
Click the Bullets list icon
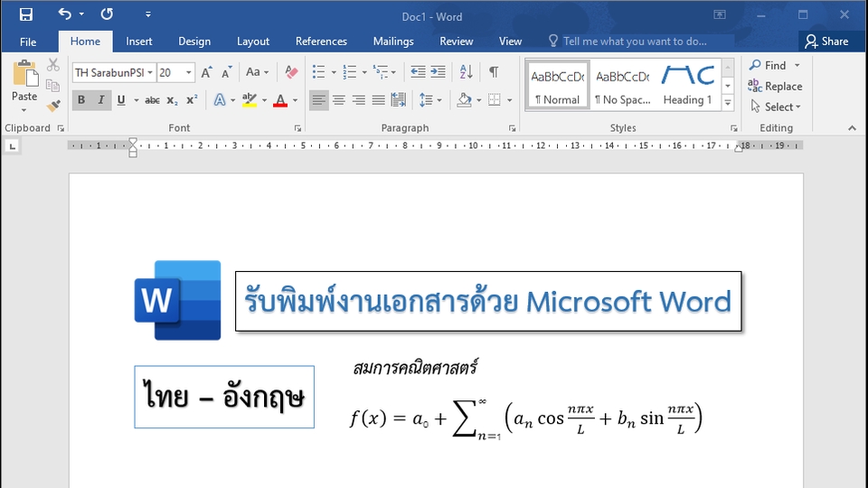point(319,72)
